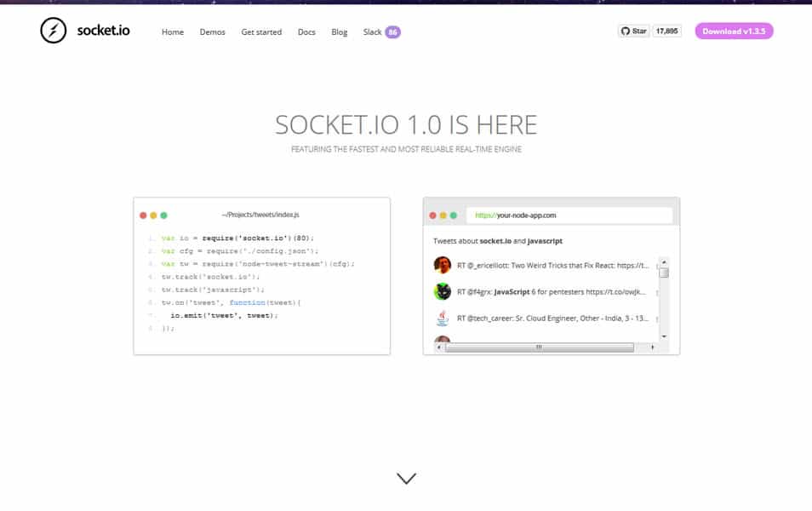Click @f4grx's green avatar image
812x511 pixels.
pyautogui.click(x=443, y=292)
